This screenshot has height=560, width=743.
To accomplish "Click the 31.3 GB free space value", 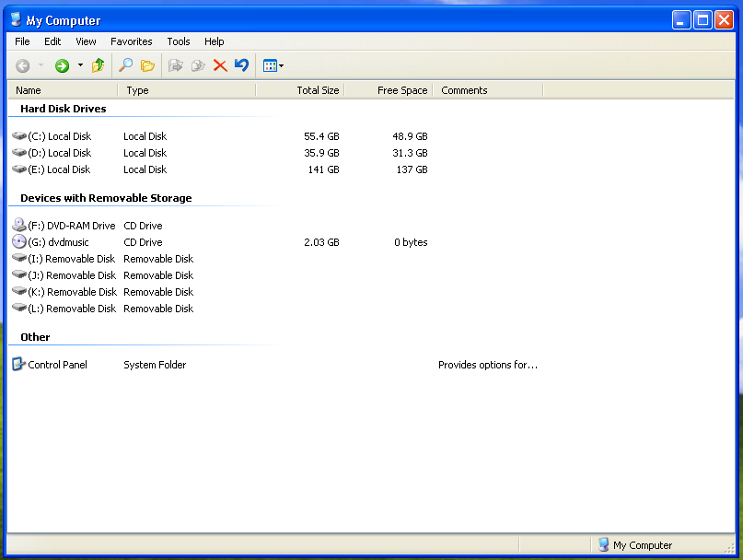I will 410,153.
